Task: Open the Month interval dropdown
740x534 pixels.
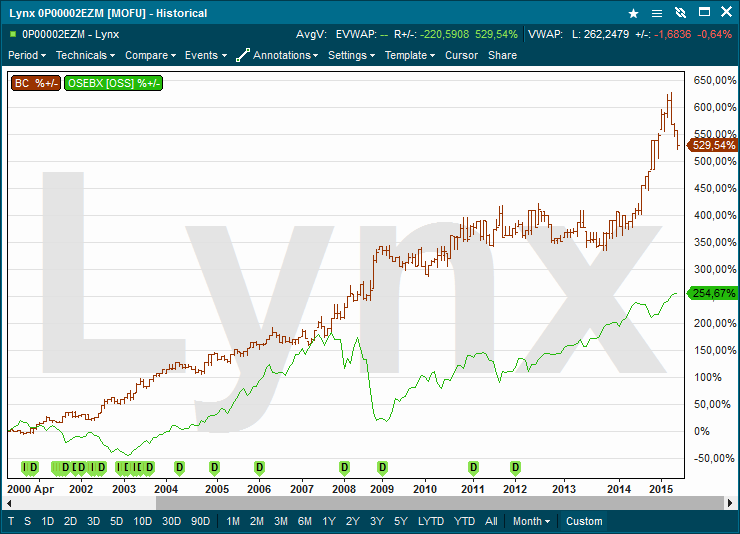Action: [531, 521]
